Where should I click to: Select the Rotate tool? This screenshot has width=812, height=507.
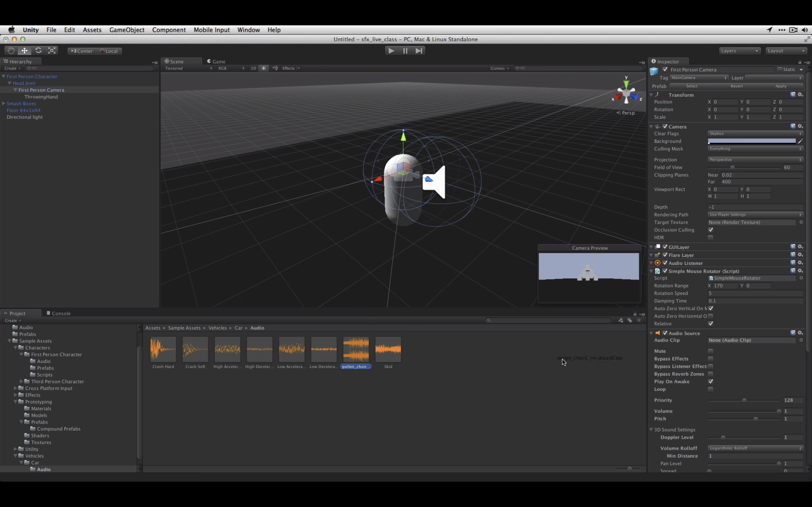point(39,50)
